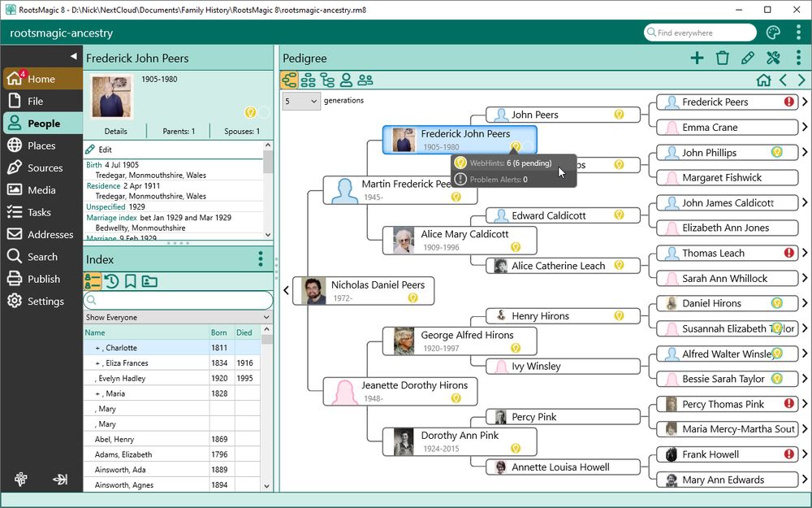Navigate back with left arrow in Pedigree toolbar
The width and height of the screenshot is (812, 508).
(x=783, y=80)
